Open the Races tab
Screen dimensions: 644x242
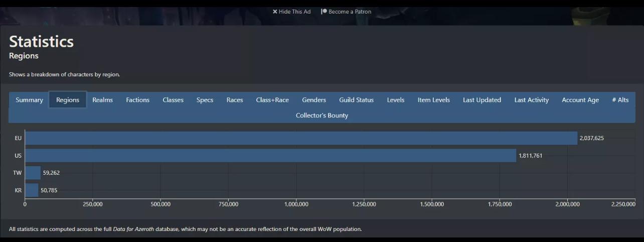coord(234,100)
